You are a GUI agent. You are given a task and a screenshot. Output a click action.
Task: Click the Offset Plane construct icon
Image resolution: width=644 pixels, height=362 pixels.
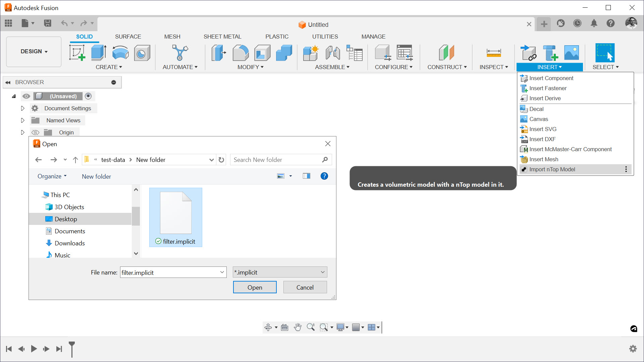point(446,53)
